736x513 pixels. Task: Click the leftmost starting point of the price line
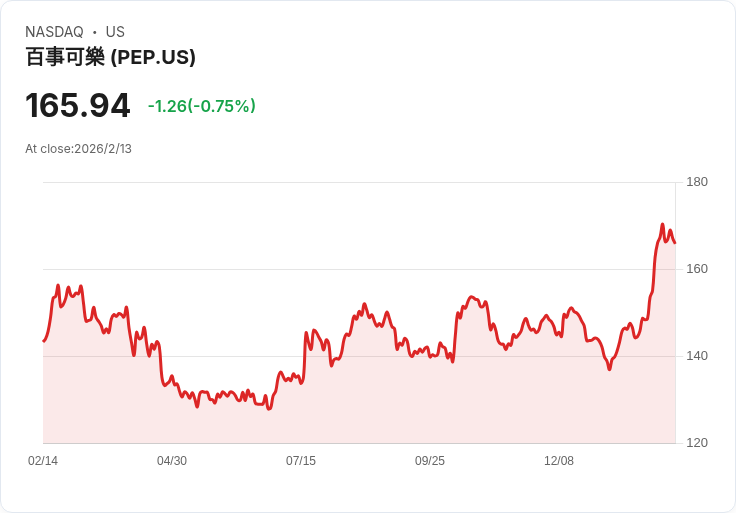click(44, 341)
